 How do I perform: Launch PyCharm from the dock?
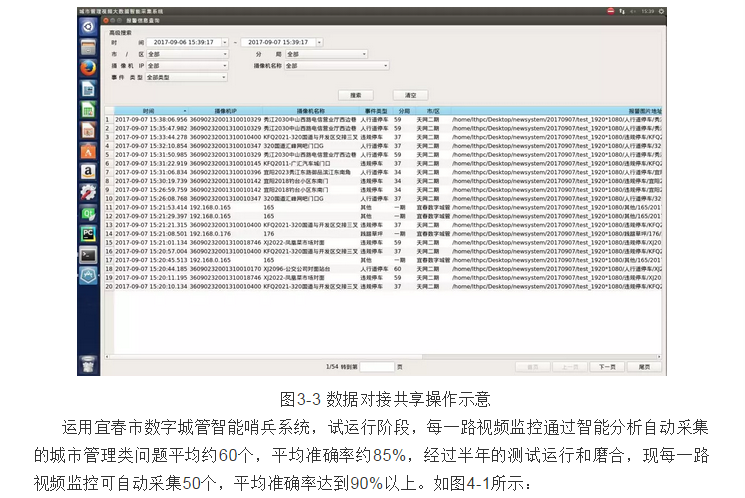coord(88,234)
